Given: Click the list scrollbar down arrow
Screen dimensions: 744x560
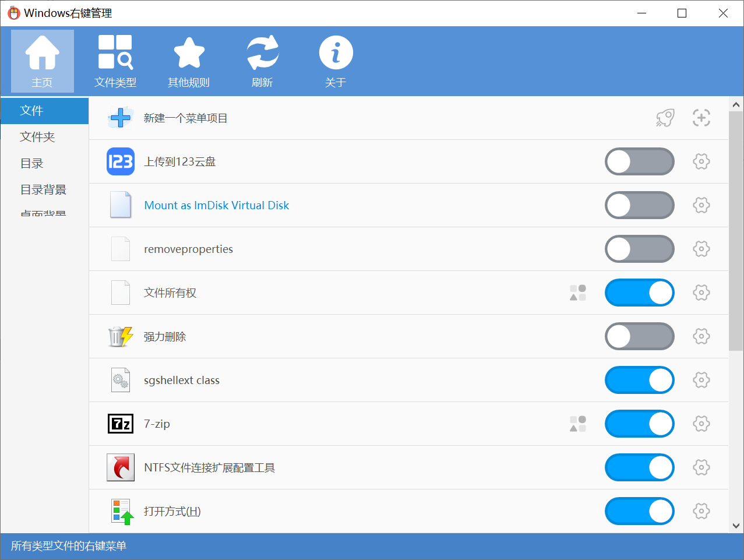Looking at the screenshot, I should 736,526.
